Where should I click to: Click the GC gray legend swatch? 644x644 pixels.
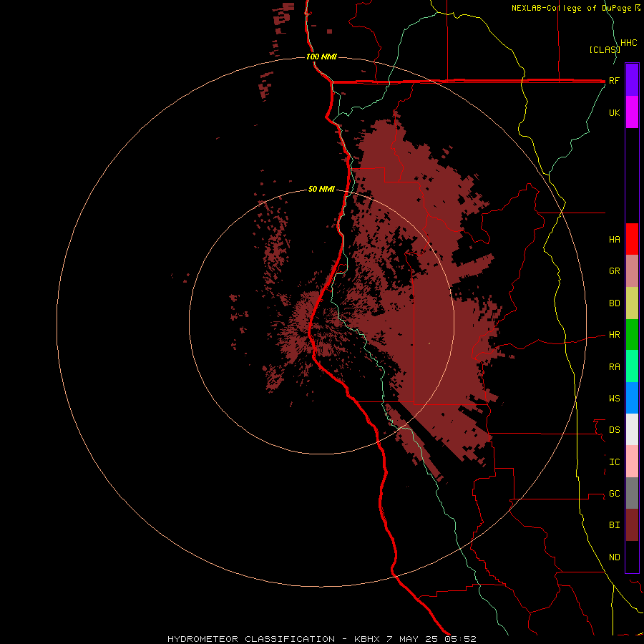tap(632, 493)
